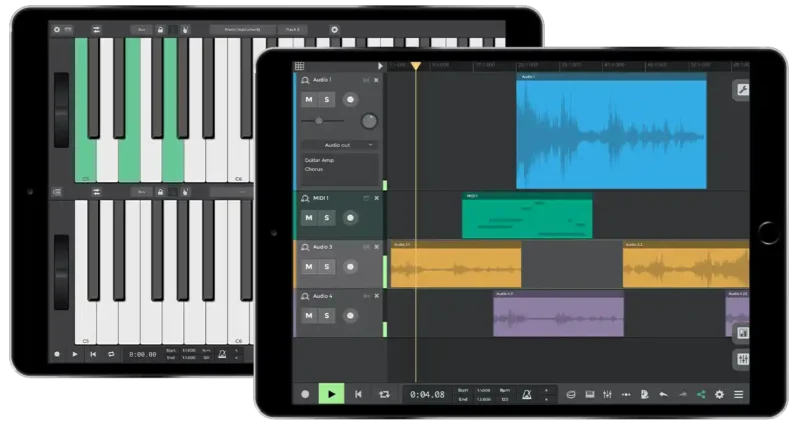Toggle loop playback in front tablet transport

(x=384, y=394)
